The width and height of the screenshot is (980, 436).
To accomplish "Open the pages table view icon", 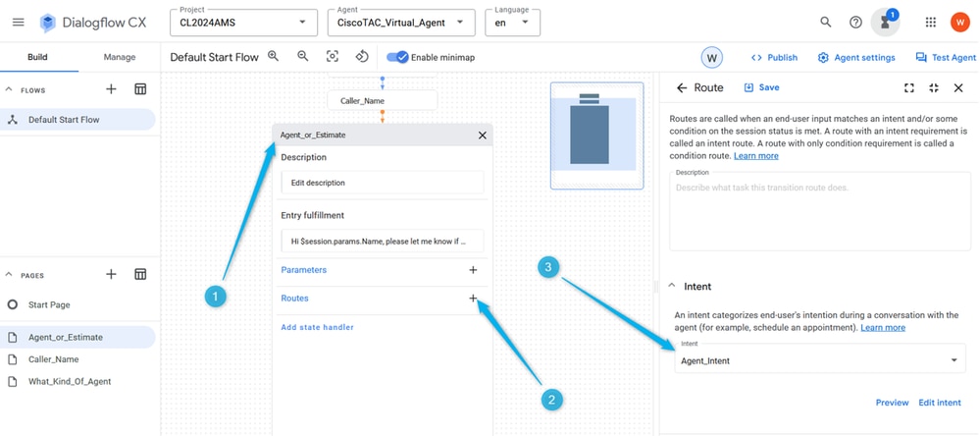I will click(140, 274).
